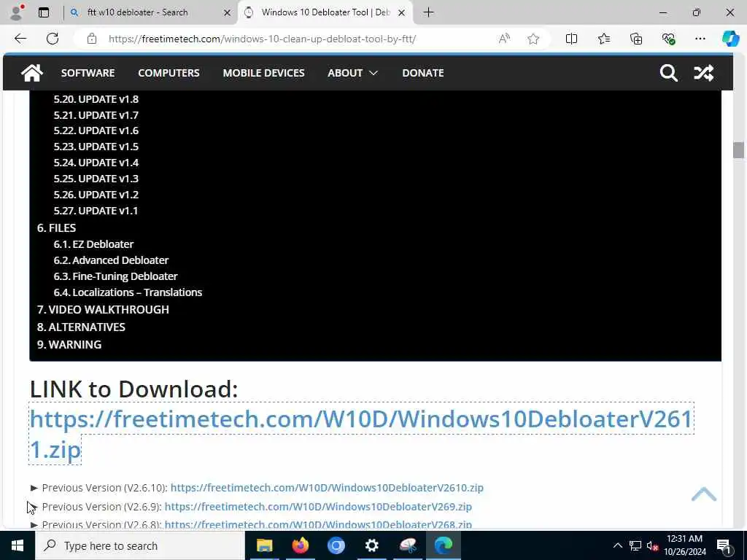
Task: Download Windows10DebloaterV2611.zip main link
Action: [x=361, y=419]
